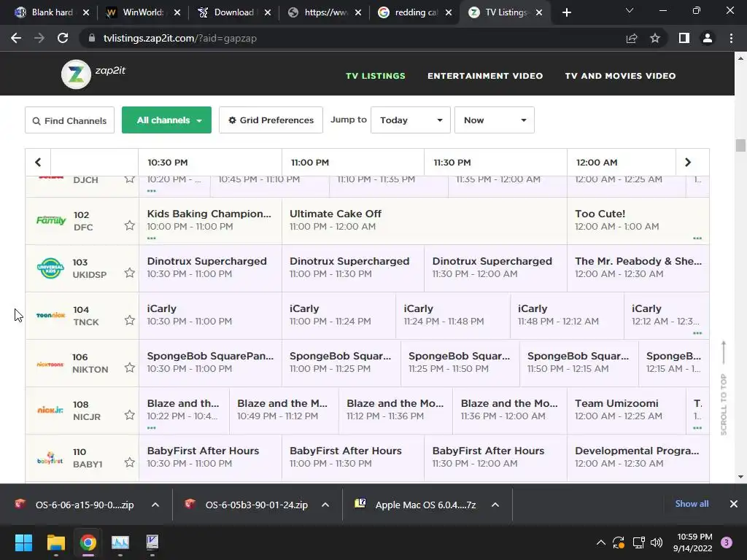Open Too Cute! listing
This screenshot has width=747, height=560.
tap(638, 220)
